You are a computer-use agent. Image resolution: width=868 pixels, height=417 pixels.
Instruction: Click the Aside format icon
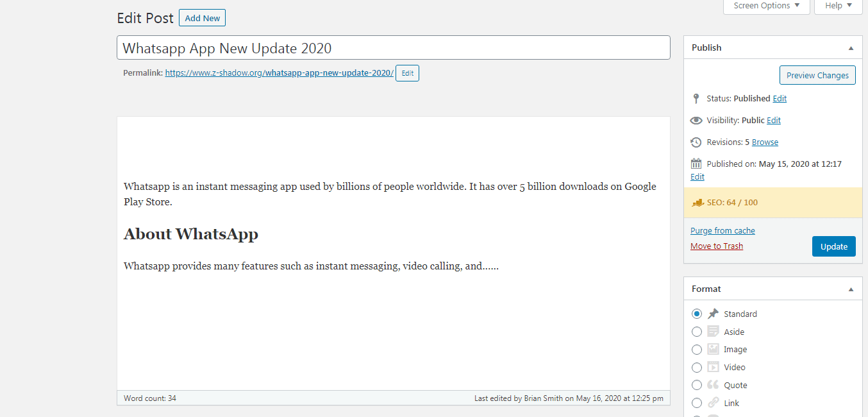point(713,332)
